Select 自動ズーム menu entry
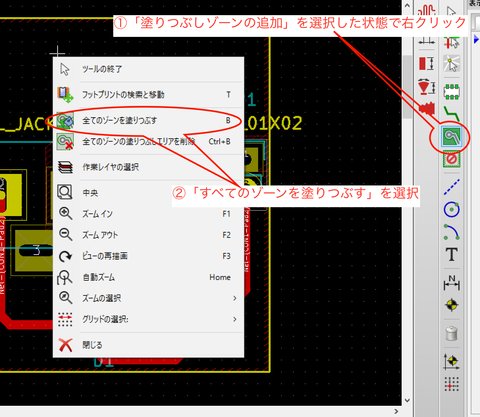 click(148, 277)
